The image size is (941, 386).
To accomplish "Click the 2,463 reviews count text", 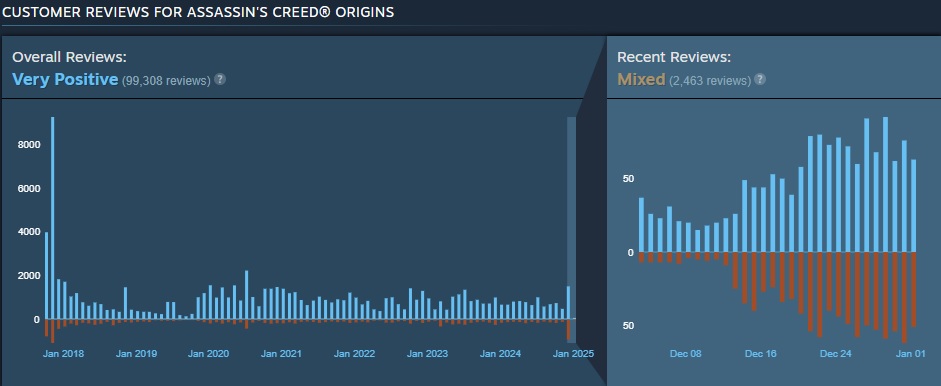I will (x=710, y=80).
